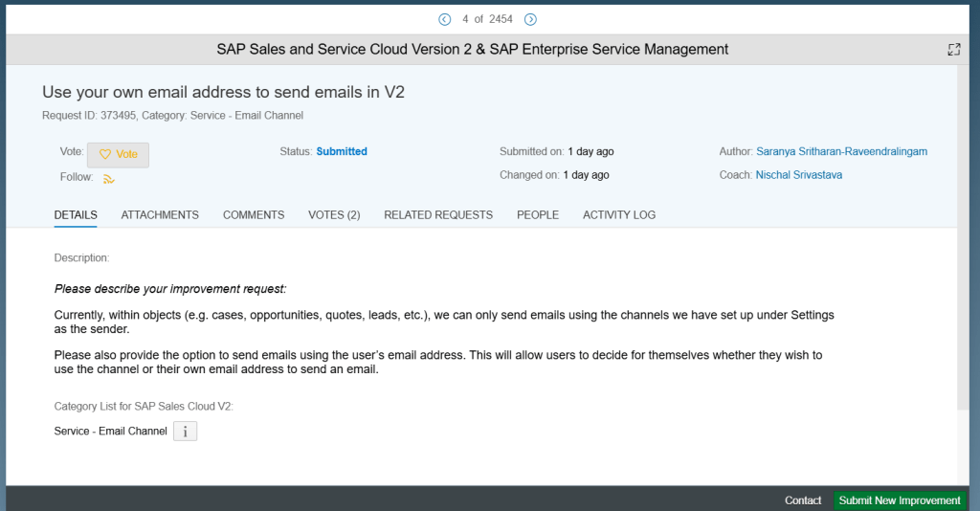Click the vertical scrollbar of the request panel
This screenshot has width=980, height=511.
(963, 237)
